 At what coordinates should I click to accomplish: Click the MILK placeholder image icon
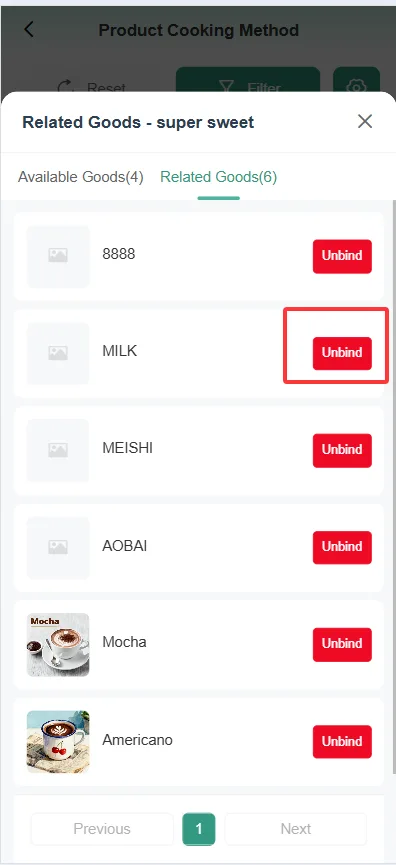tap(58, 353)
